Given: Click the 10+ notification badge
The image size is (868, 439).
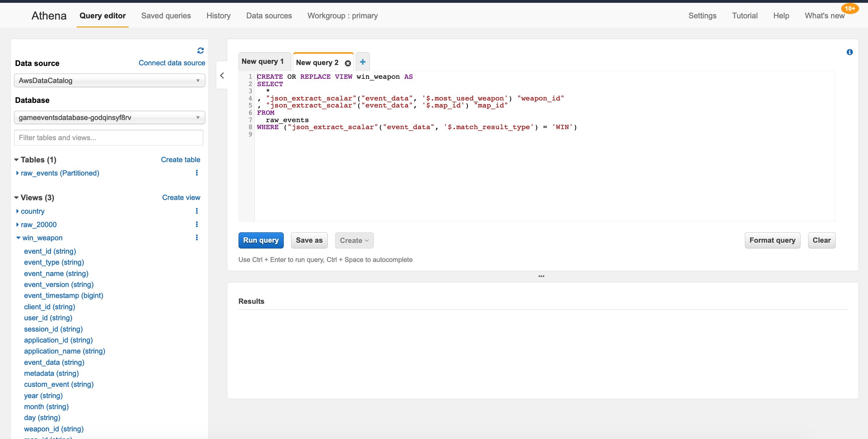Looking at the screenshot, I should pyautogui.click(x=850, y=9).
